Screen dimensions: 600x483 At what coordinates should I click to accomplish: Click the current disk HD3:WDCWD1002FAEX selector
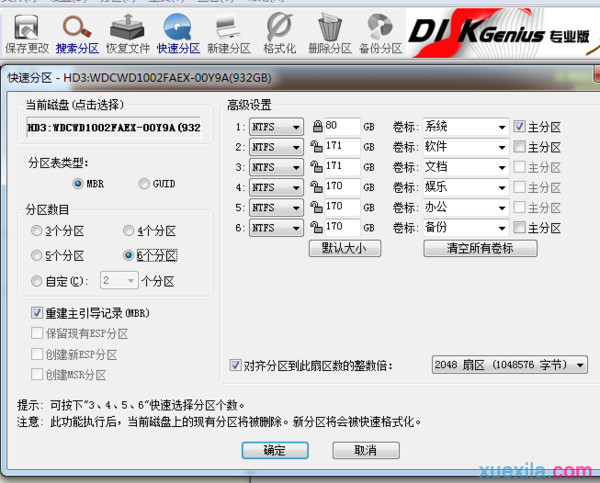pos(114,127)
